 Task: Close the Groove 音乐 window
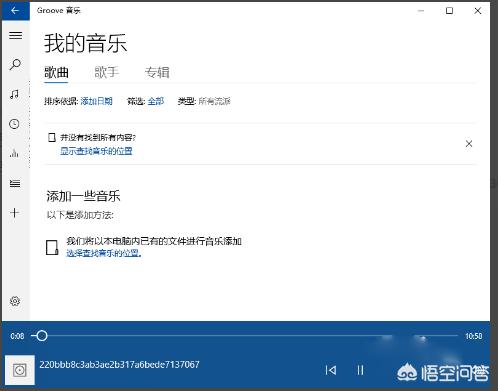click(x=478, y=11)
